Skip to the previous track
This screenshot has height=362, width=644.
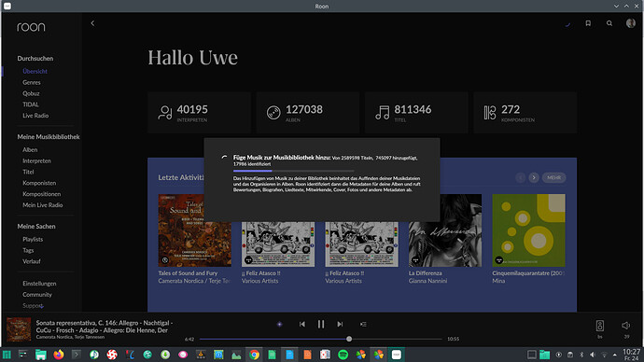(x=301, y=325)
